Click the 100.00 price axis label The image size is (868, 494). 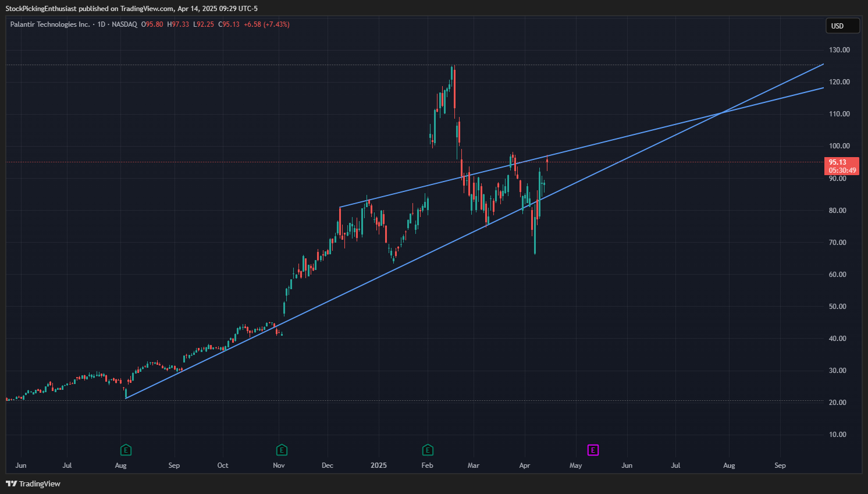pyautogui.click(x=839, y=146)
